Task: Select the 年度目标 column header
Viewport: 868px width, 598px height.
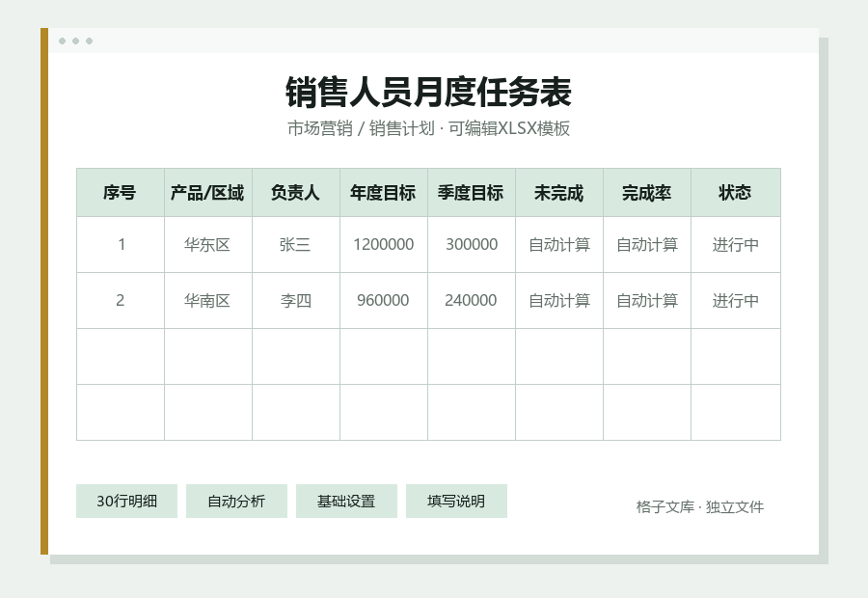Action: (x=384, y=193)
